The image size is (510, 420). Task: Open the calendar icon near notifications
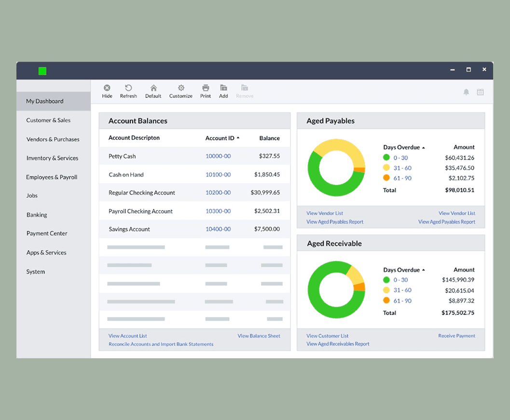(x=480, y=92)
